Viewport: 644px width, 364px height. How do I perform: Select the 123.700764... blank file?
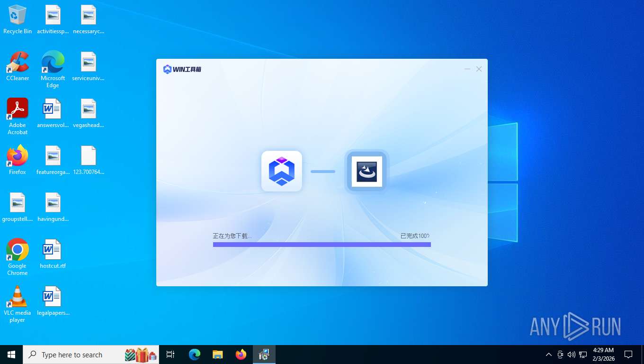89,160
